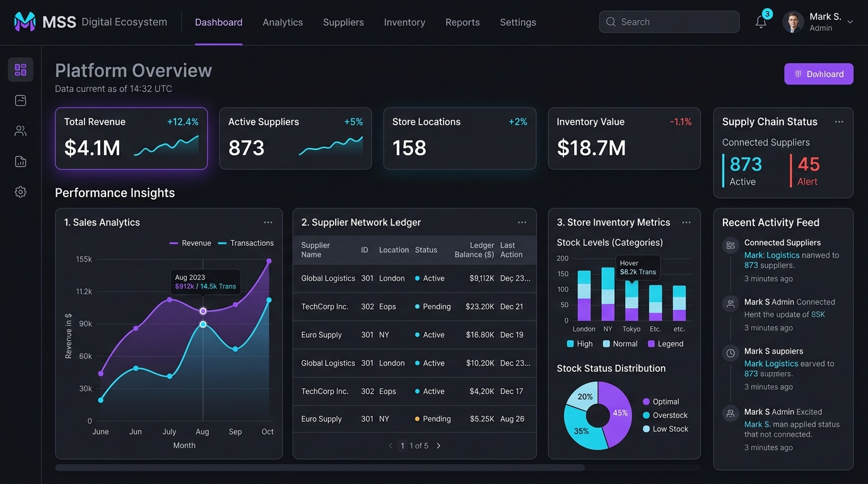Toggle High stock legend item
Viewport: 868px width, 484px height.
coord(580,344)
